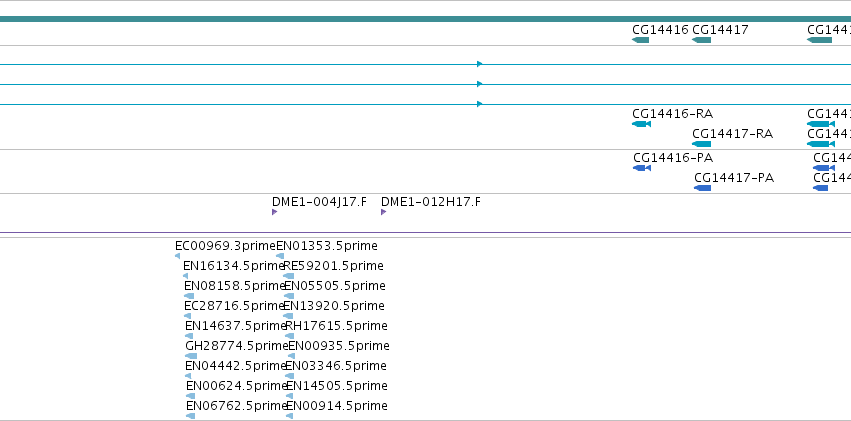Click the CG14417 gene glyph arrow
The height and width of the screenshot is (421, 851).
701,40
